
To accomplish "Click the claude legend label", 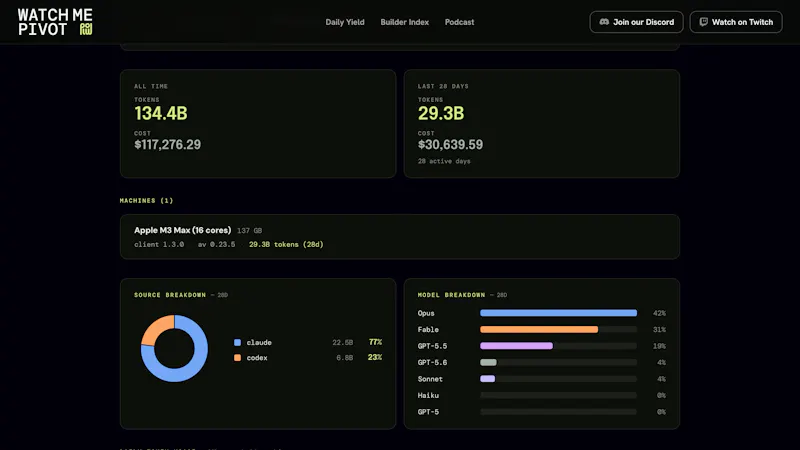I will [x=259, y=342].
